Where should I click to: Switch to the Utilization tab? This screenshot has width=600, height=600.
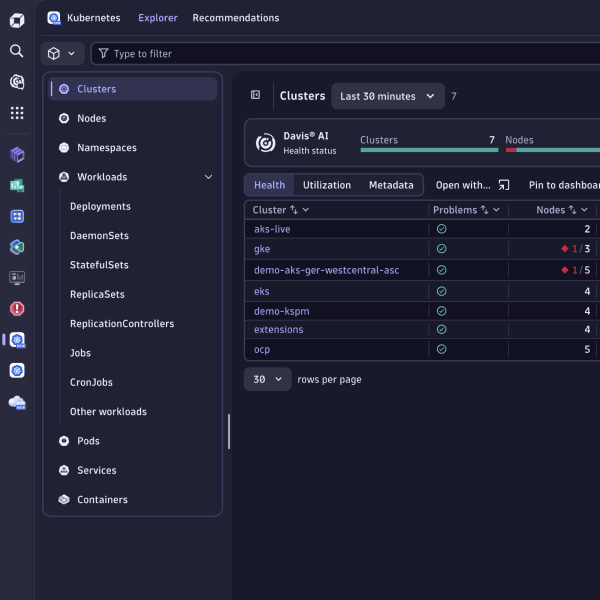click(327, 185)
